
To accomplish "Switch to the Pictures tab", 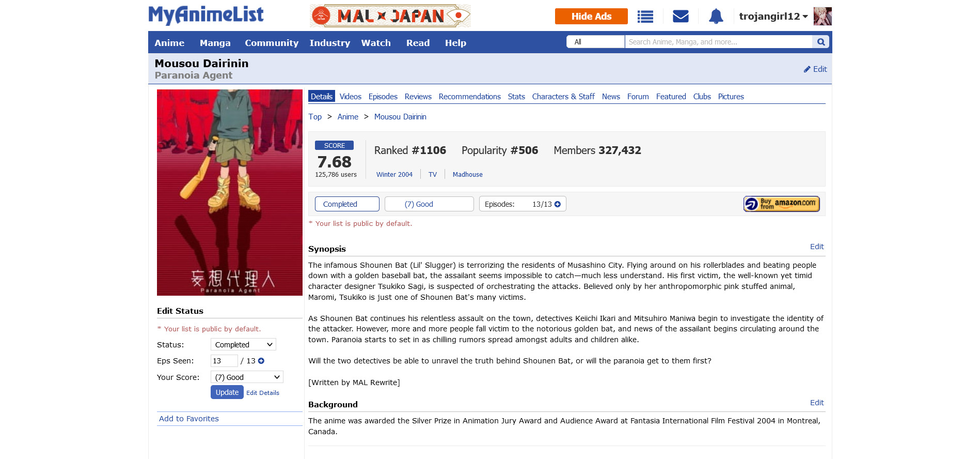I will (x=731, y=97).
